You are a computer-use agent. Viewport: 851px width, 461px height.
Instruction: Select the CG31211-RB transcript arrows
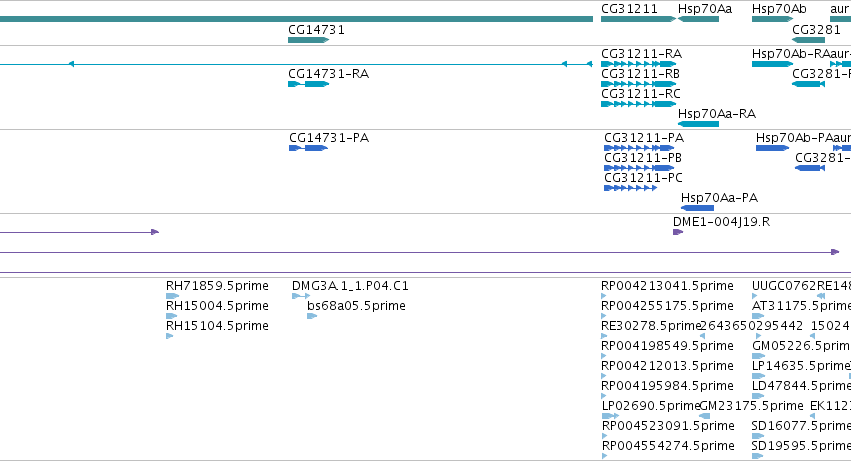[638, 84]
